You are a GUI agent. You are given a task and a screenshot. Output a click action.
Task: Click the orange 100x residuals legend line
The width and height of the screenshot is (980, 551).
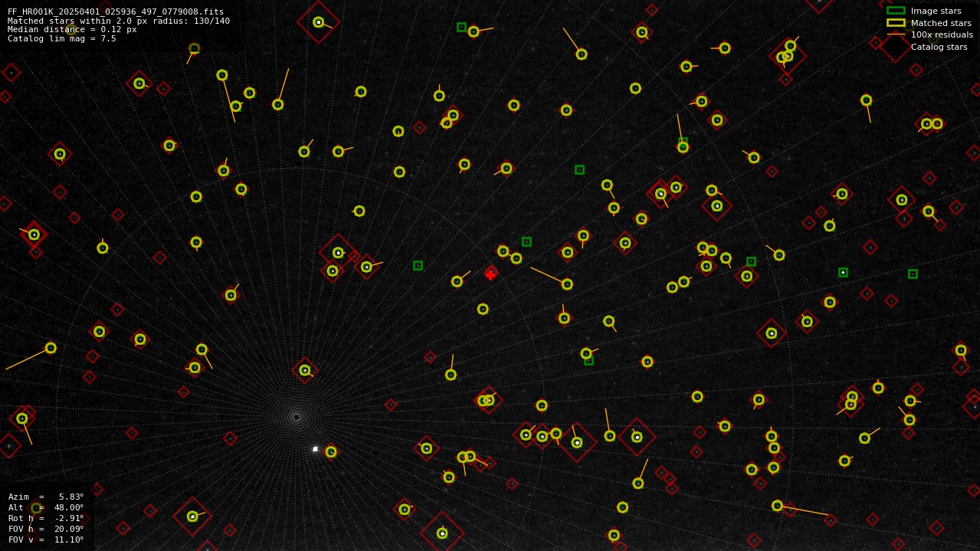pos(896,34)
